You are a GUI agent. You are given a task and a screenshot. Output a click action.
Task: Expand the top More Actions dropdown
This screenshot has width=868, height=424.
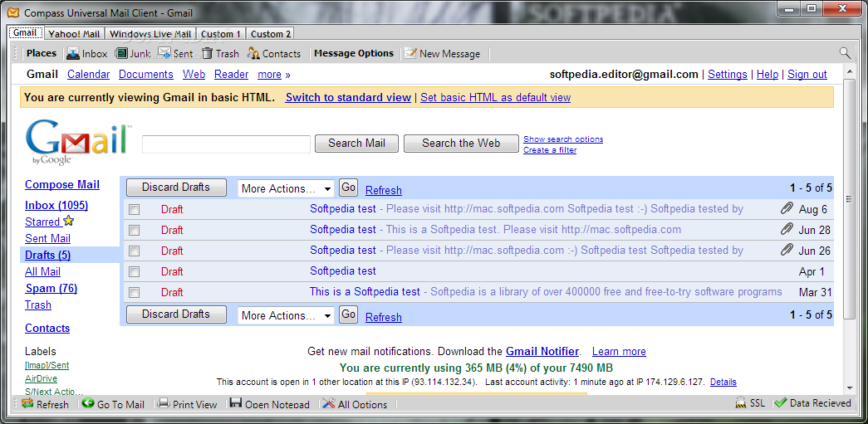pos(287,188)
